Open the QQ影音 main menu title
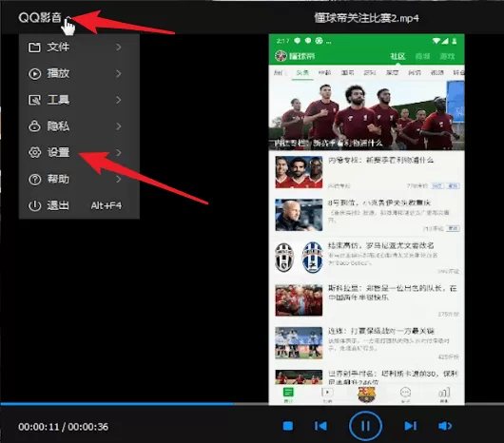 coord(40,17)
